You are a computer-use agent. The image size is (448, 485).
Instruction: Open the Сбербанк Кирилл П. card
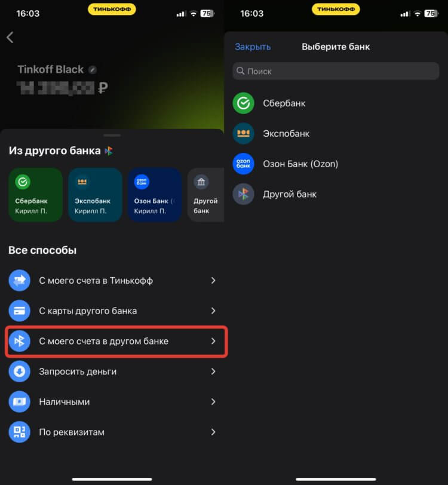pos(36,195)
